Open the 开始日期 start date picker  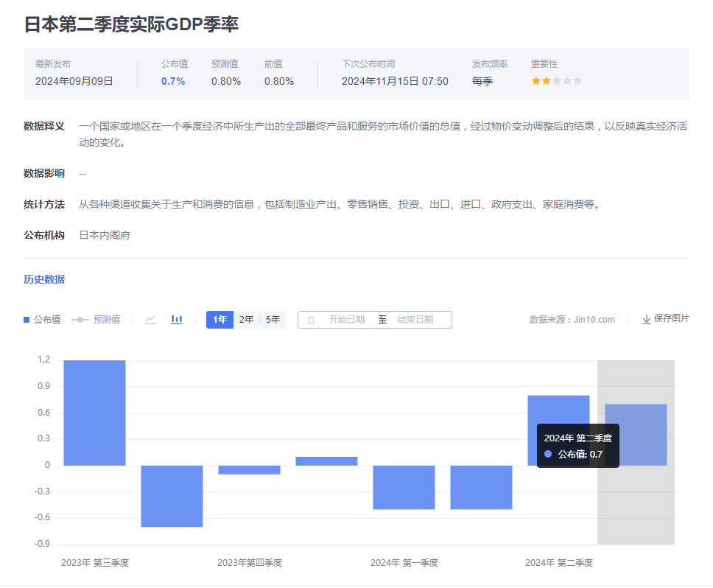pyautogui.click(x=346, y=320)
